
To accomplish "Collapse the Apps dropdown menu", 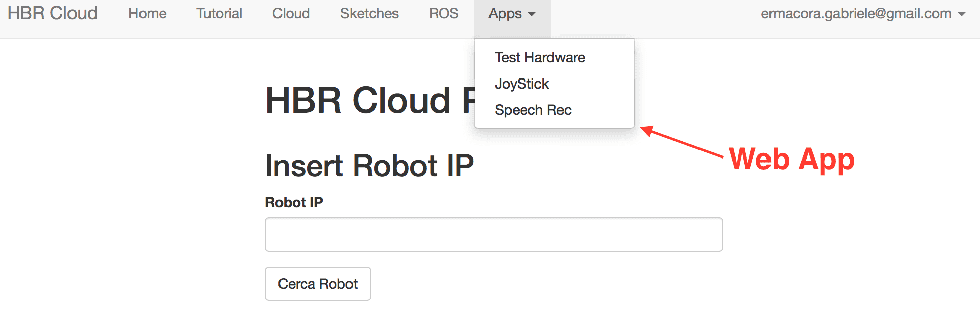I will point(505,14).
